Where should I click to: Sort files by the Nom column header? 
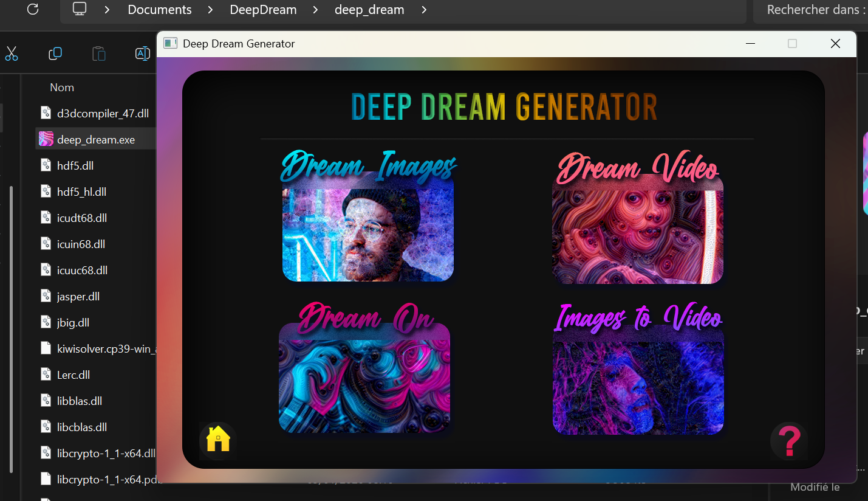62,88
